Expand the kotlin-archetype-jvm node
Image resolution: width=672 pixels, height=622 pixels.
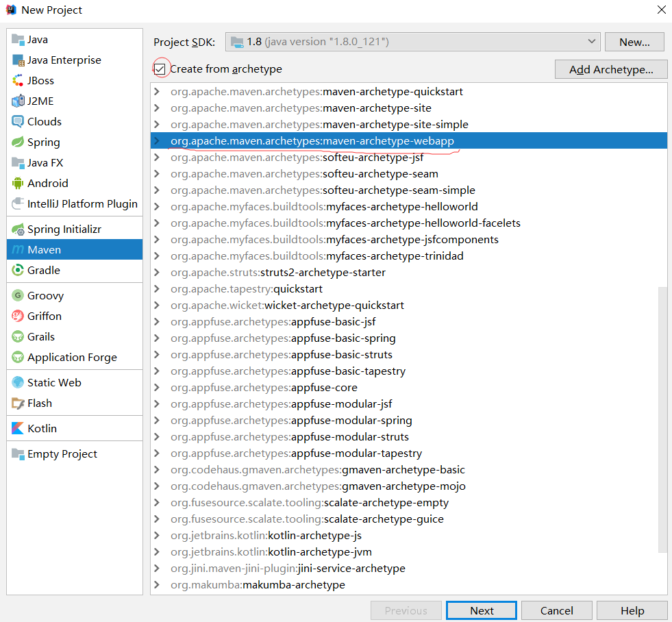(157, 552)
